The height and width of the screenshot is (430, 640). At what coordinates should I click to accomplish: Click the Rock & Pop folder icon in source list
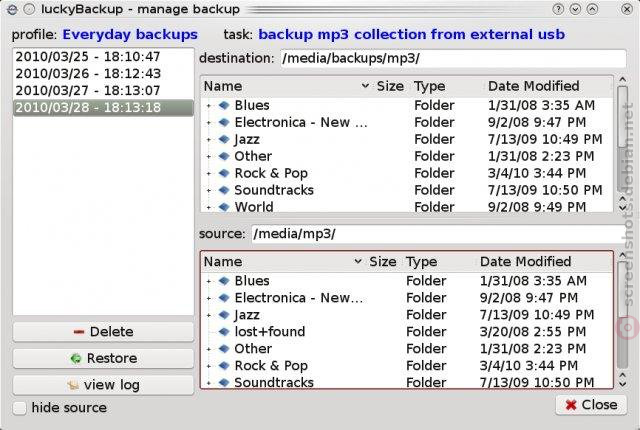(224, 366)
